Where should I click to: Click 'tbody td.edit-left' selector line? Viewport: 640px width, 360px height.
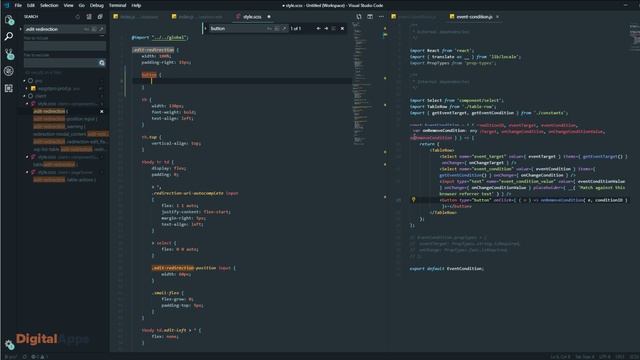(171, 330)
